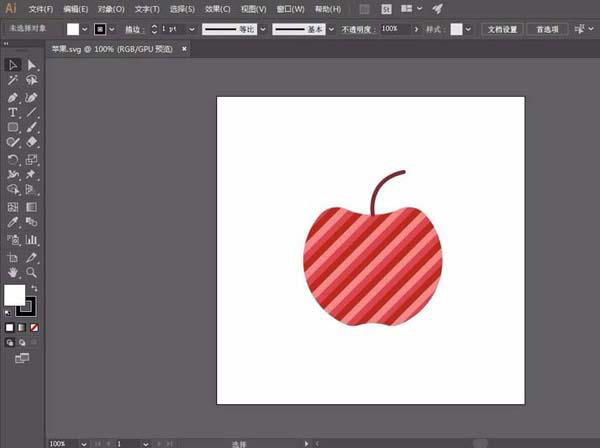Select the Width (warp) tool

13,174
